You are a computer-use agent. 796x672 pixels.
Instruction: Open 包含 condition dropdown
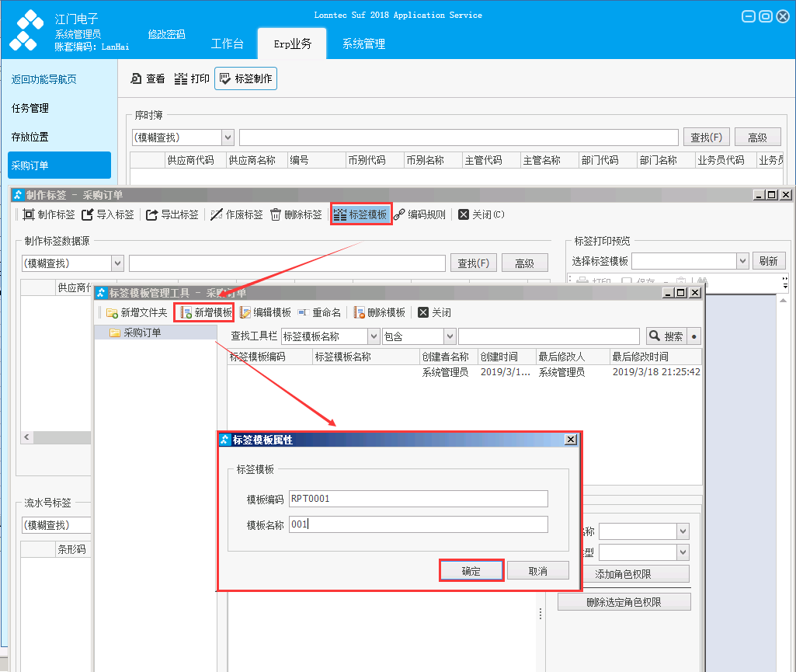point(450,336)
